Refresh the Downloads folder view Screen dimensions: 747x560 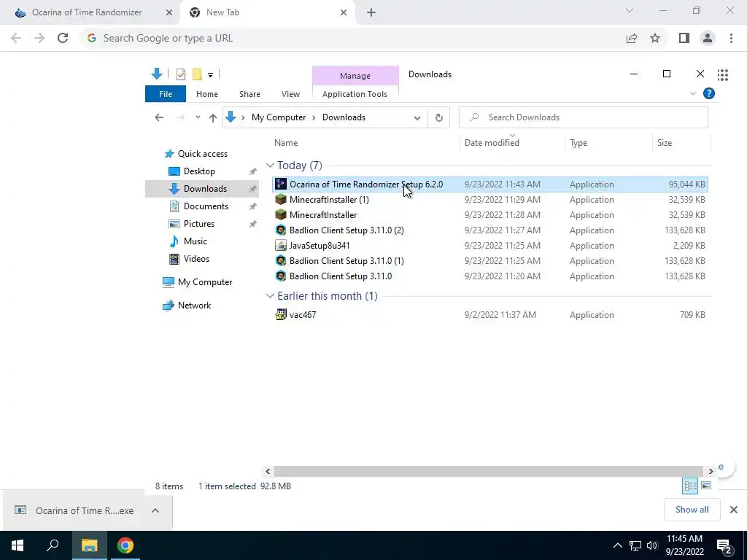[x=438, y=117]
